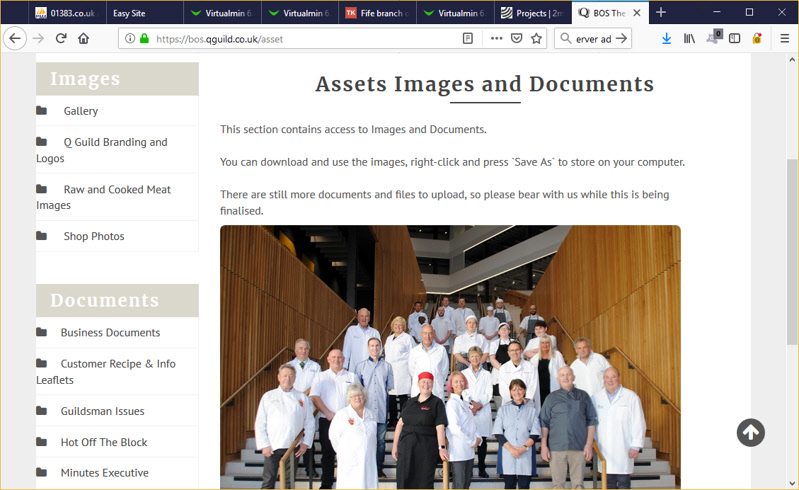The image size is (799, 490).
Task: Open the Hot Off The Block link
Action: tap(103, 442)
